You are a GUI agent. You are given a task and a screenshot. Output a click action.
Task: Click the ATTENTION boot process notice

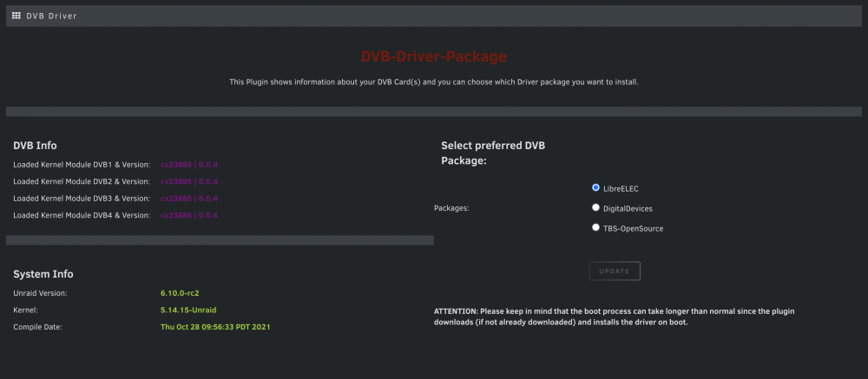point(615,317)
